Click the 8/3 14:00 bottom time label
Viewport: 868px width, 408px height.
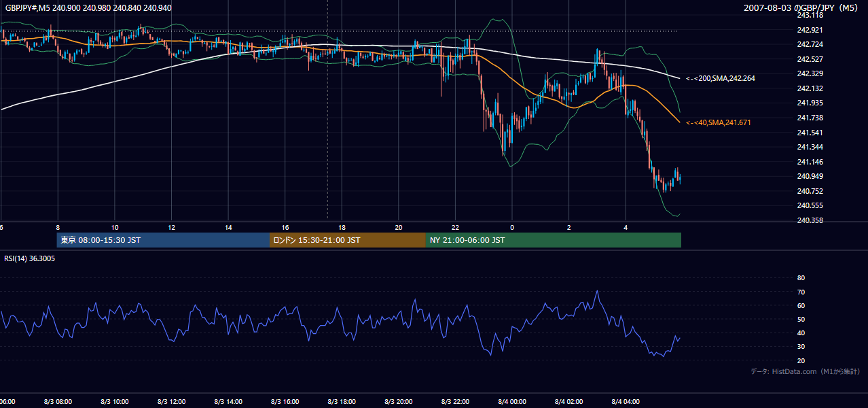tap(228, 402)
